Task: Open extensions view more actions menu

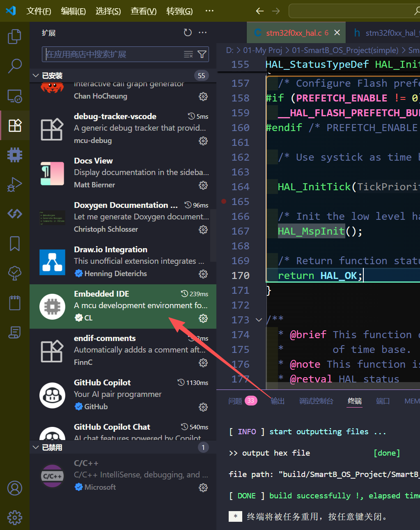Action: [x=203, y=33]
